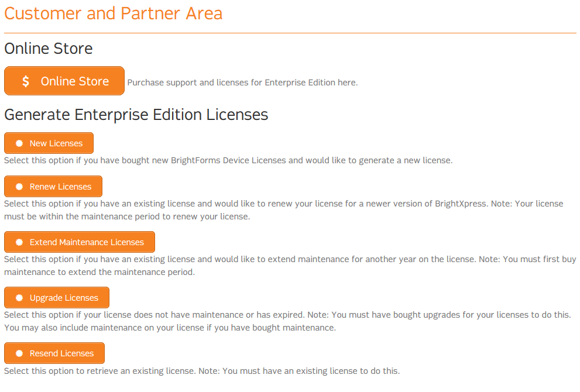Click the Generate Enterprise Edition Licenses heading
This screenshot has width=580, height=392.
[x=136, y=115]
